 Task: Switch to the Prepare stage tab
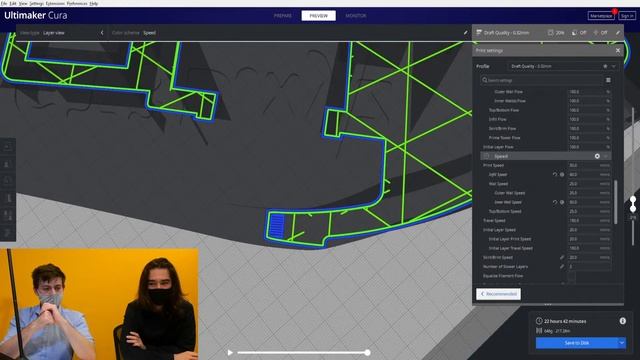[x=283, y=16]
